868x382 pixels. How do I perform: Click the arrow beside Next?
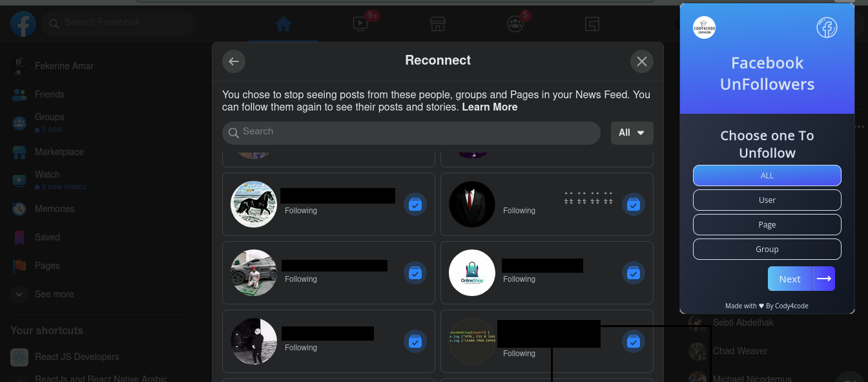(x=824, y=279)
